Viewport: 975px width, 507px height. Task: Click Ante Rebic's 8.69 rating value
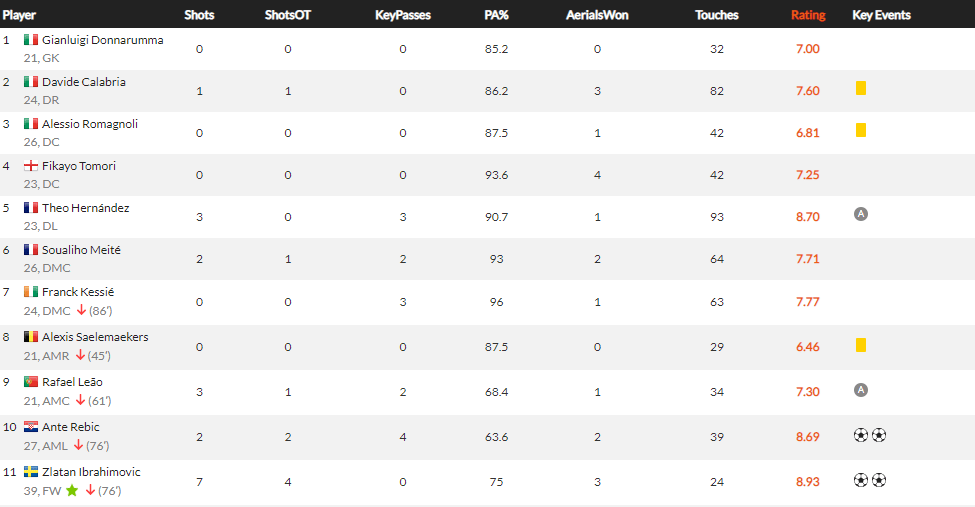point(808,437)
